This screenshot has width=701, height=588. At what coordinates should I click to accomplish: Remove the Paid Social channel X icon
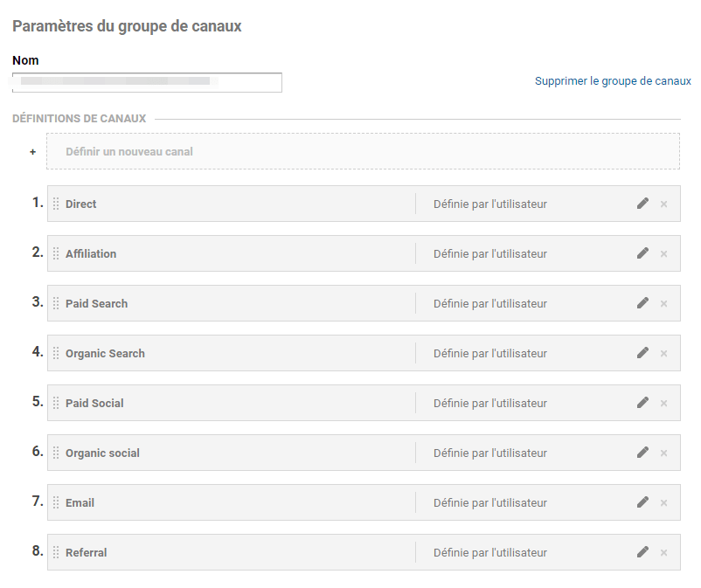664,403
